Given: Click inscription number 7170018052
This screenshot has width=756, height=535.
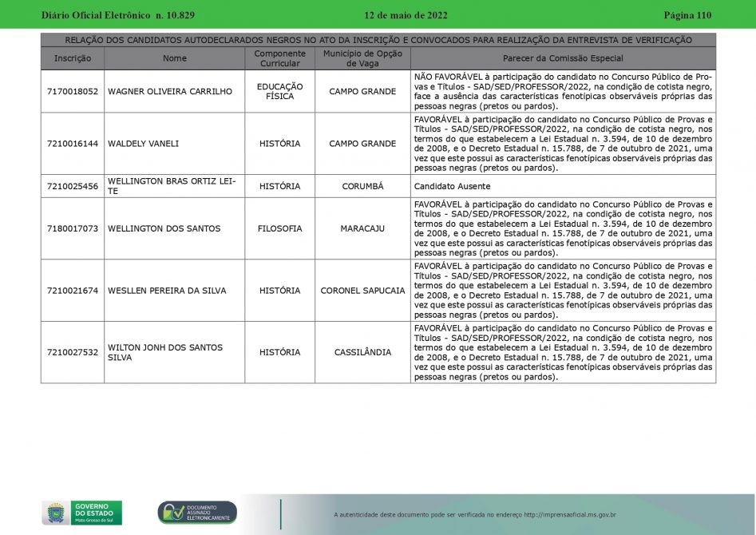Looking at the screenshot, I should pos(73,92).
